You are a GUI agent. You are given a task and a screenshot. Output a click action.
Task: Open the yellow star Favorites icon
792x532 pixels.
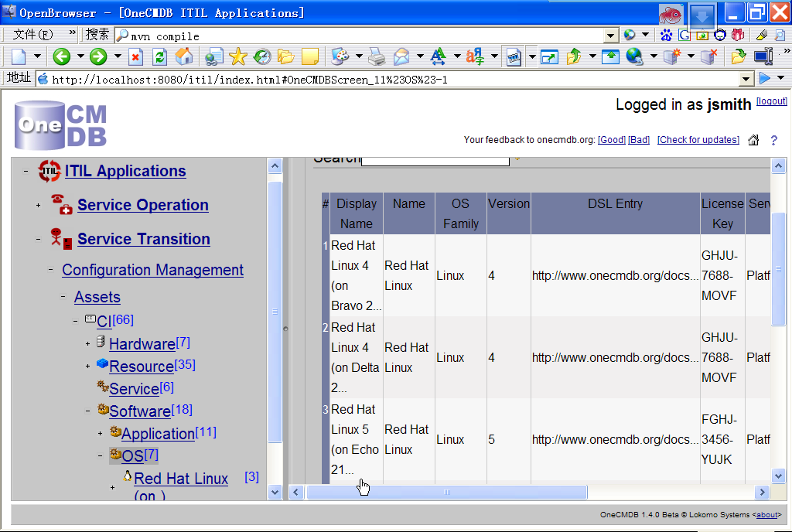237,56
